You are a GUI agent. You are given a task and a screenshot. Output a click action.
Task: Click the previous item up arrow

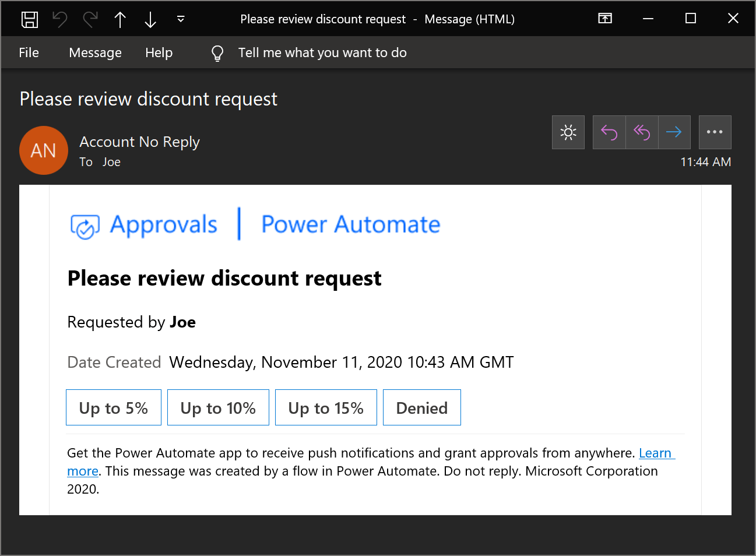[x=120, y=19]
